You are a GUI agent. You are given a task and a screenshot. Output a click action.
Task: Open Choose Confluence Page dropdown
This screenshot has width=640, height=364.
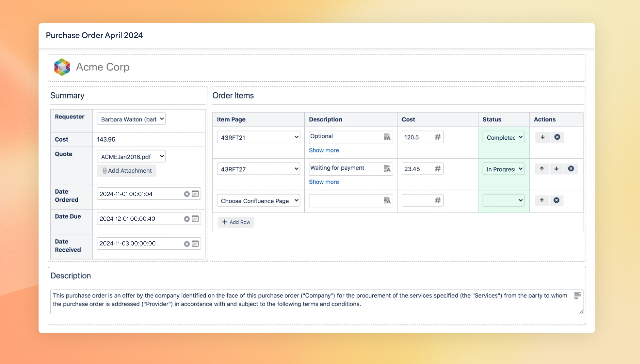tap(258, 200)
